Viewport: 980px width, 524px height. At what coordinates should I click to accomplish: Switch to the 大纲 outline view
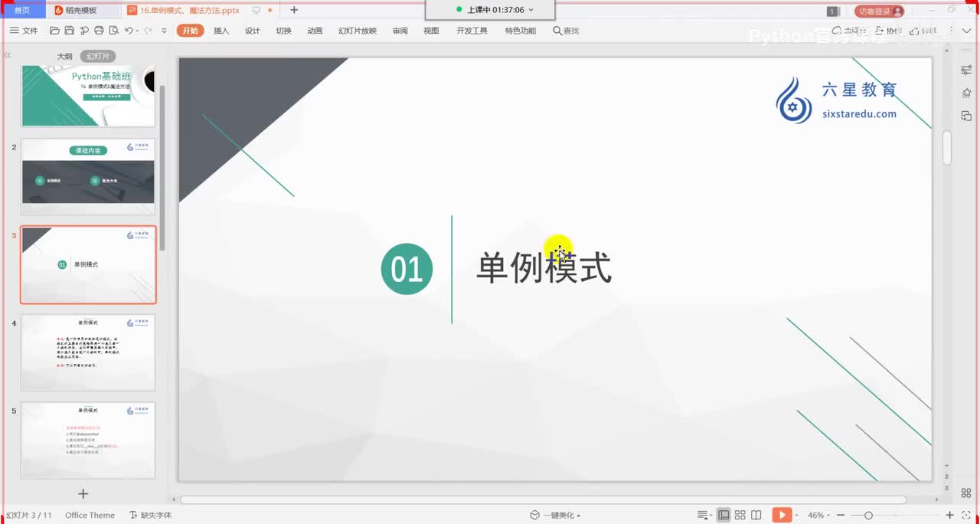point(64,57)
